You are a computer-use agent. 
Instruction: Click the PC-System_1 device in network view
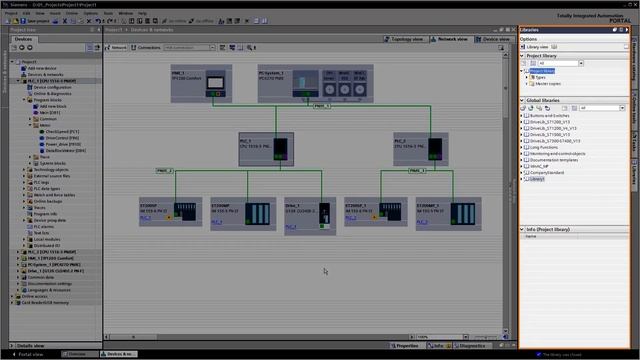[x=316, y=84]
